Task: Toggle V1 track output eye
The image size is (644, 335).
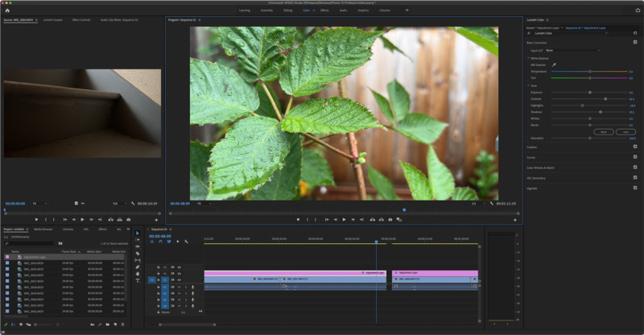Action: [179, 280]
